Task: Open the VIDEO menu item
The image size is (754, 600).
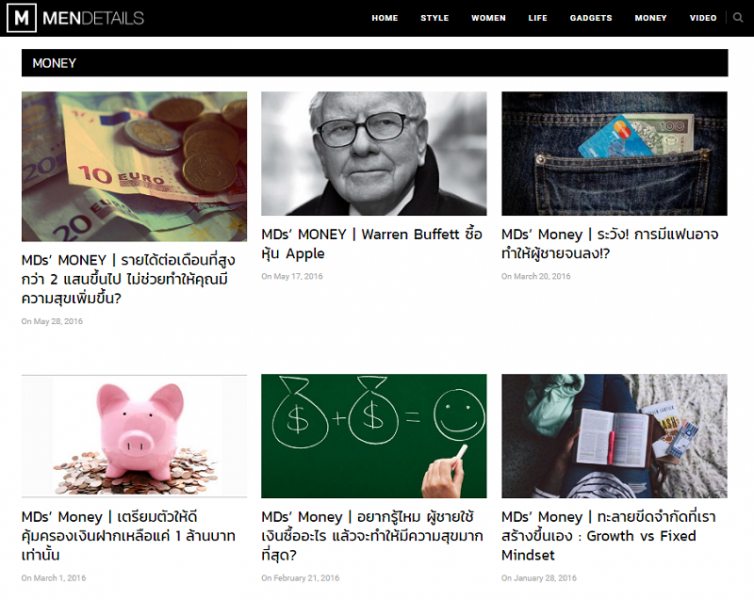Action: point(703,18)
